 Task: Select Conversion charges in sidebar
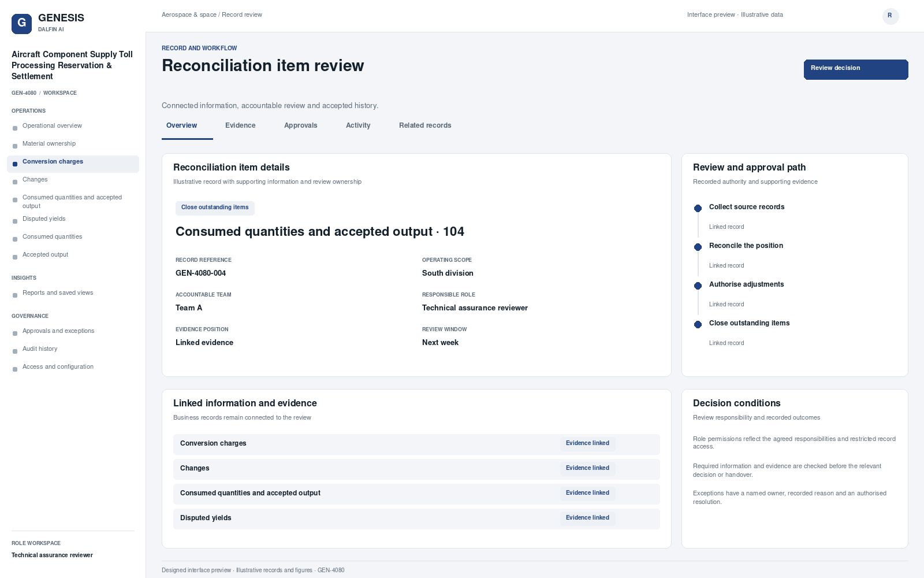click(x=73, y=164)
